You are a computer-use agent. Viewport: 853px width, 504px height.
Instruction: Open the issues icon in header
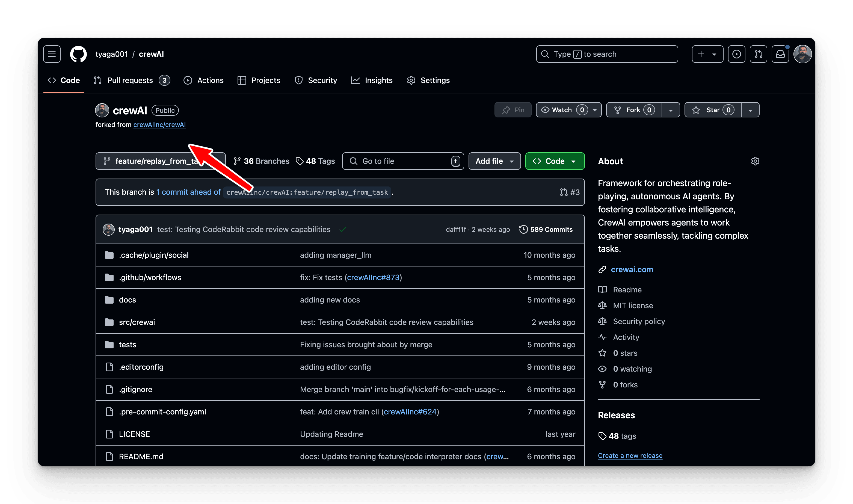click(x=736, y=54)
